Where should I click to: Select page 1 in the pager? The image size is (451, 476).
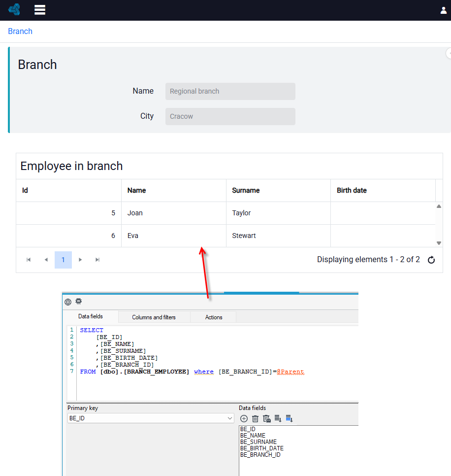click(63, 260)
